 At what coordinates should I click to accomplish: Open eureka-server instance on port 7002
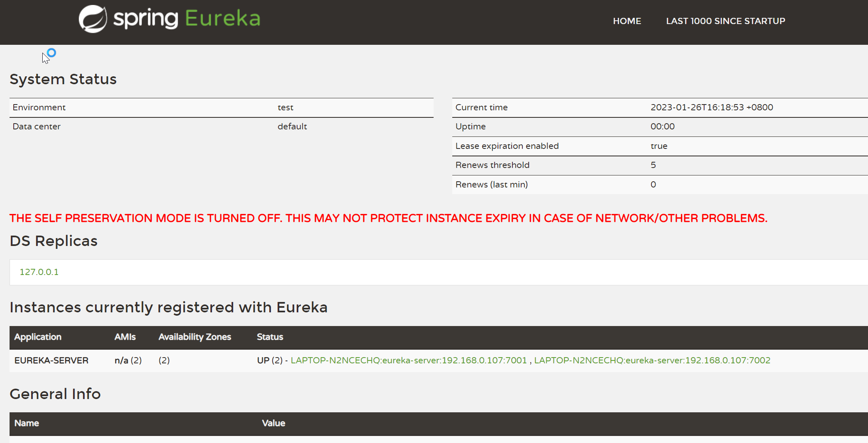652,360
